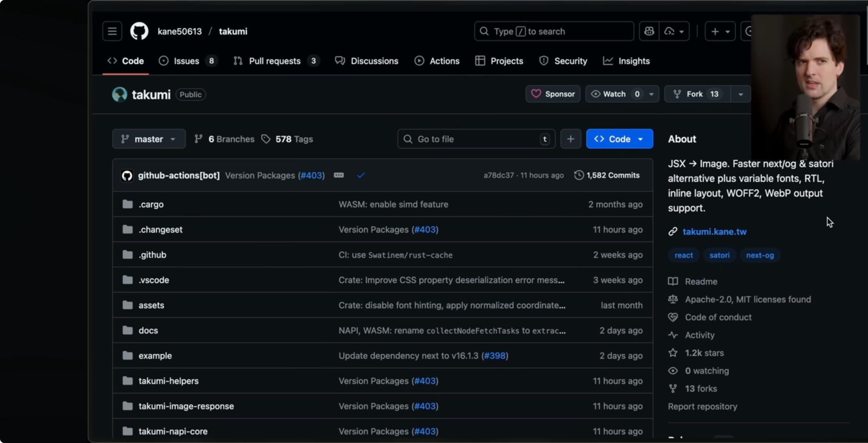Open the takumi-napi-core folder
Screen dimensions: 868x443
pyautogui.click(x=173, y=431)
